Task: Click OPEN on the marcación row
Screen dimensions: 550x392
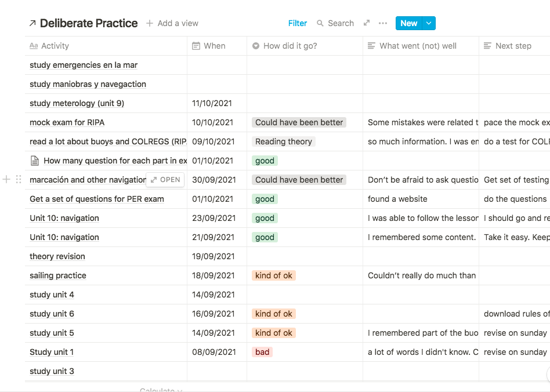Action: point(165,180)
